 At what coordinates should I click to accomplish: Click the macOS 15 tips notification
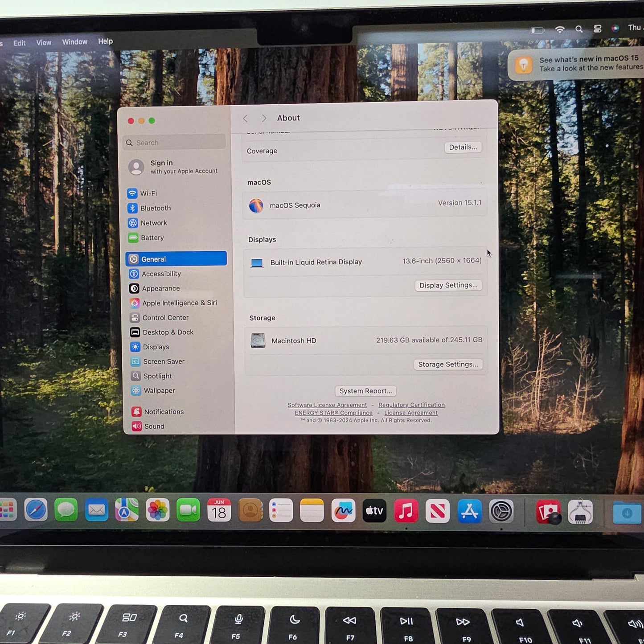click(x=576, y=65)
